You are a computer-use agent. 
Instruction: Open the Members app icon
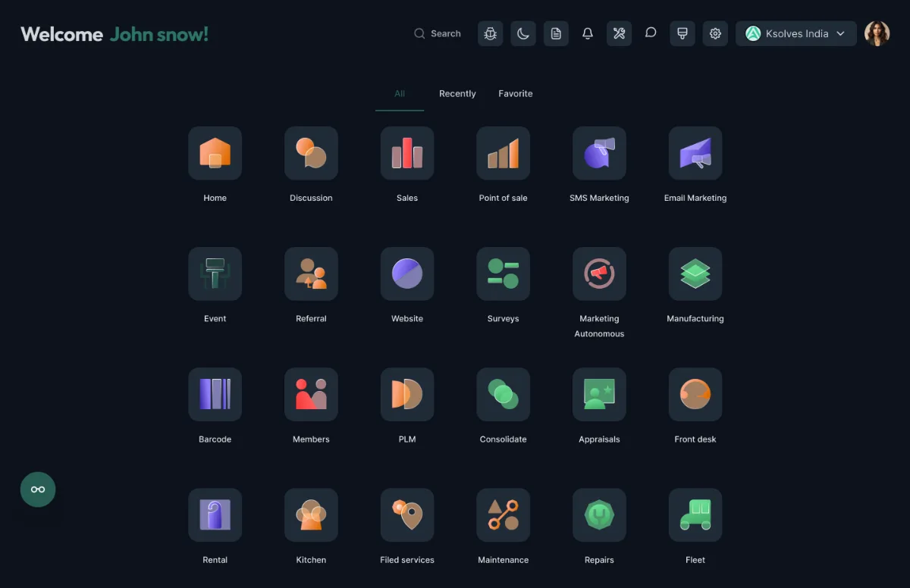click(x=311, y=394)
